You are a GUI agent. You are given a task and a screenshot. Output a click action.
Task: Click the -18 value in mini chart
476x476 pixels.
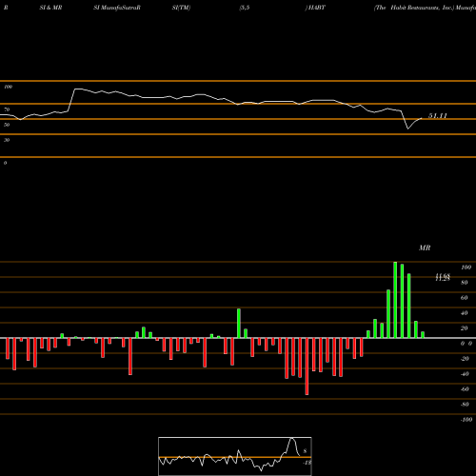click(307, 463)
